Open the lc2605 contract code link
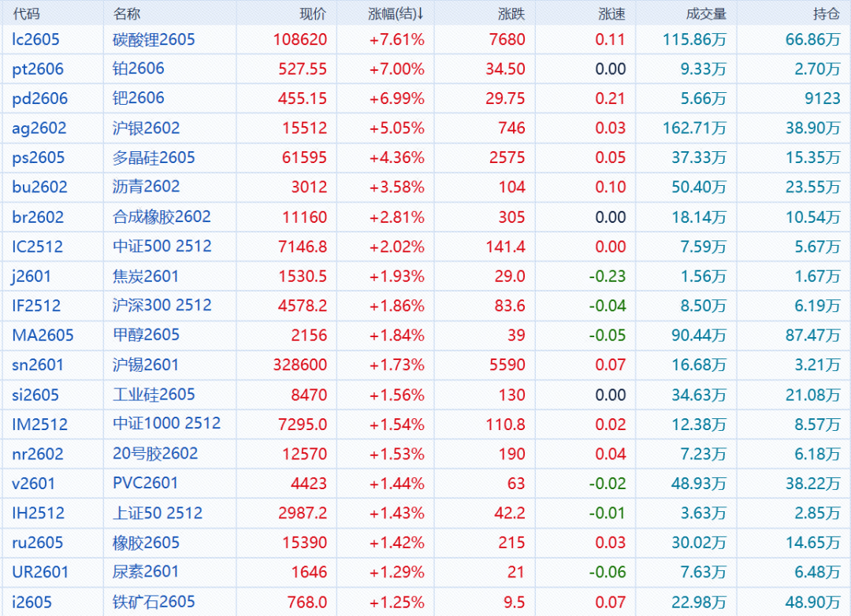851x616 pixels. [35, 39]
